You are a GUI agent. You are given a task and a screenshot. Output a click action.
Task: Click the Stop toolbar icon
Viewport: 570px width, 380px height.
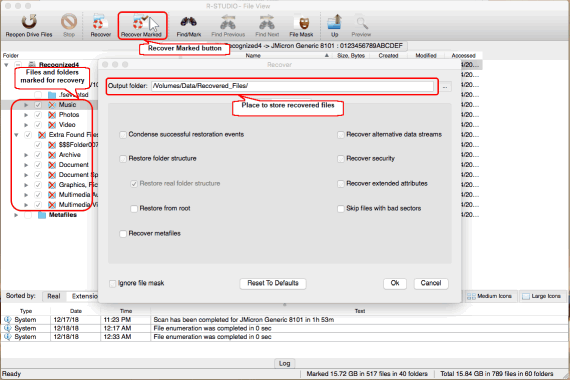[69, 22]
